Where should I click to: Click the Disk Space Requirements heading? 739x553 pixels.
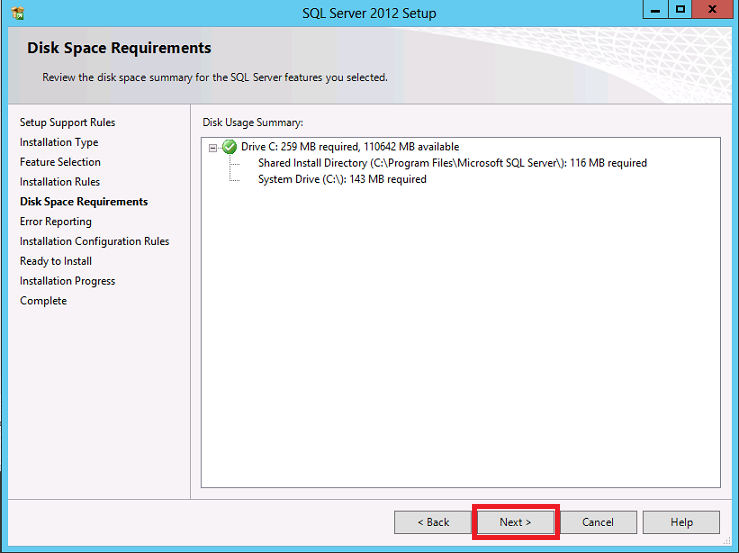coord(119,48)
